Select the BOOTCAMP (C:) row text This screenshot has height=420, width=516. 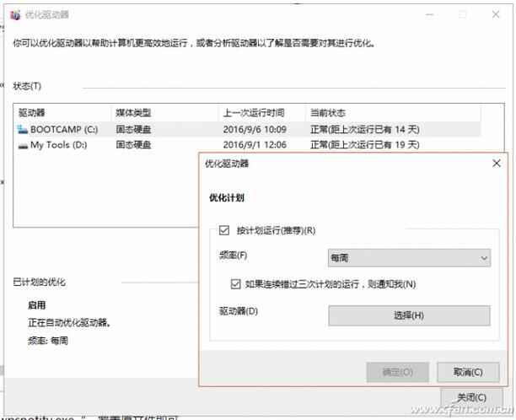[x=64, y=129]
